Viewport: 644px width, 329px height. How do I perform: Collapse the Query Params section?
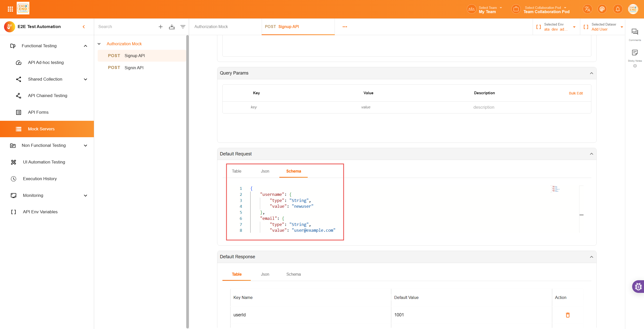pos(591,73)
